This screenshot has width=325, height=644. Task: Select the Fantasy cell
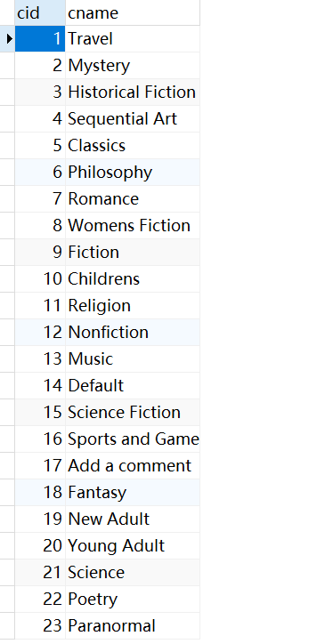pyautogui.click(x=133, y=493)
